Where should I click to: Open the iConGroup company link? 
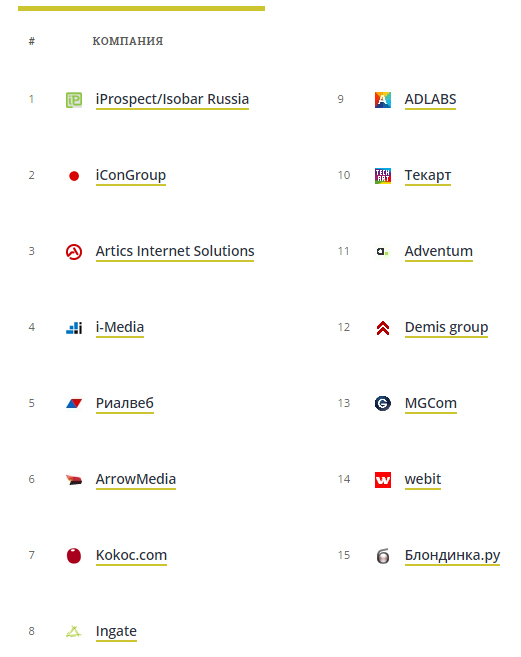point(131,176)
